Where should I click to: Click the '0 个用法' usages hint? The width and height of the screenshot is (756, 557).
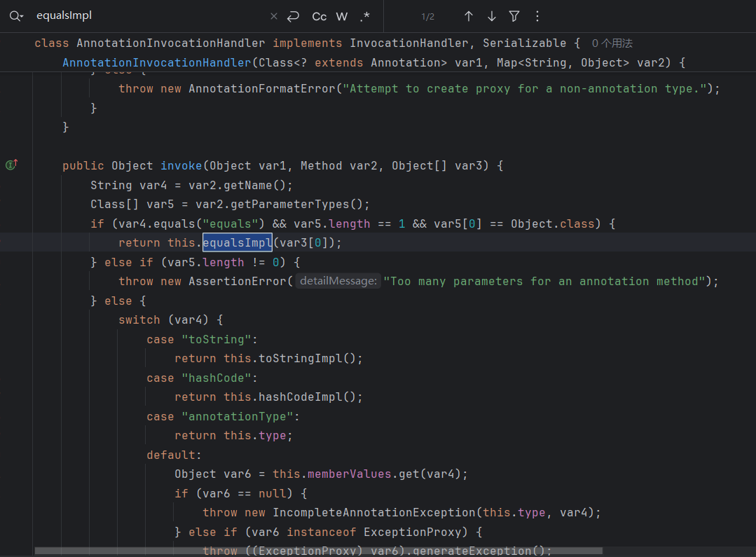tap(612, 43)
